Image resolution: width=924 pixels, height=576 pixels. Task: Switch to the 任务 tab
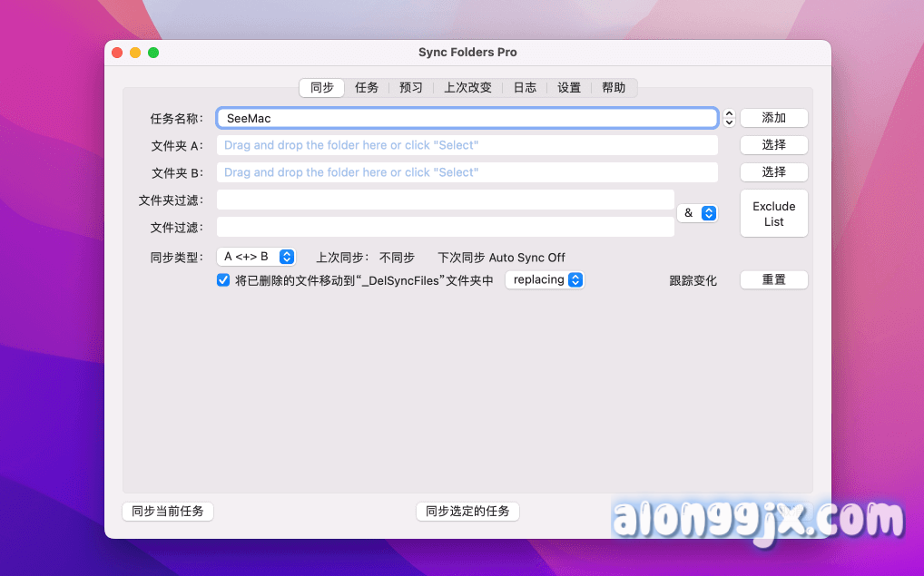tap(367, 88)
